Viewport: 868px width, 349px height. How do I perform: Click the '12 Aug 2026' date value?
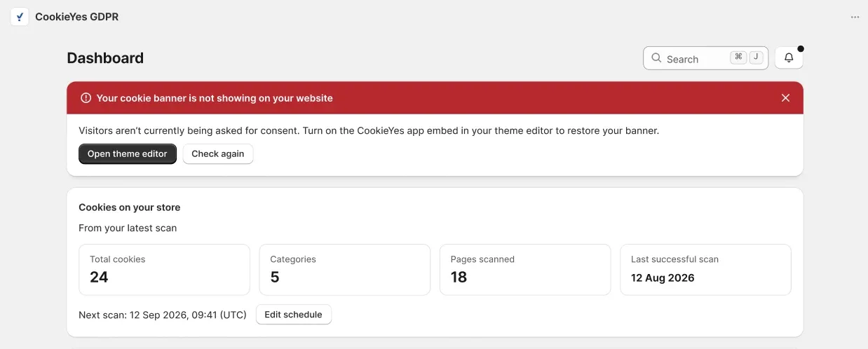click(663, 278)
